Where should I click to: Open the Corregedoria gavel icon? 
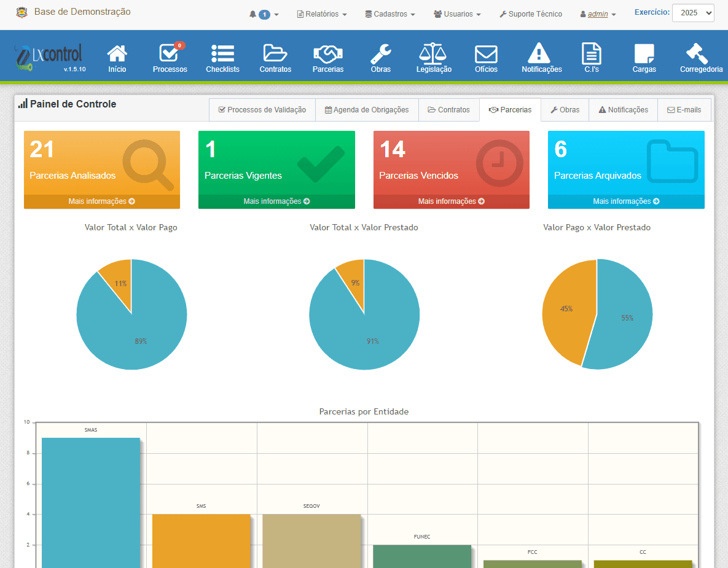(x=701, y=55)
